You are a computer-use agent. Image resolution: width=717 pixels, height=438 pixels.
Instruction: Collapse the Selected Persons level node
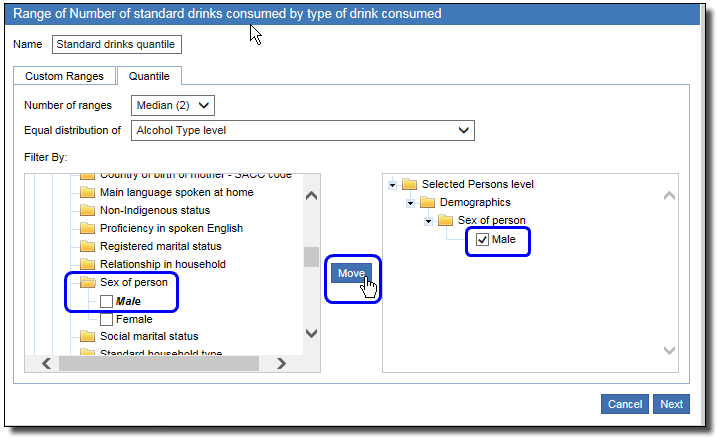(x=393, y=184)
